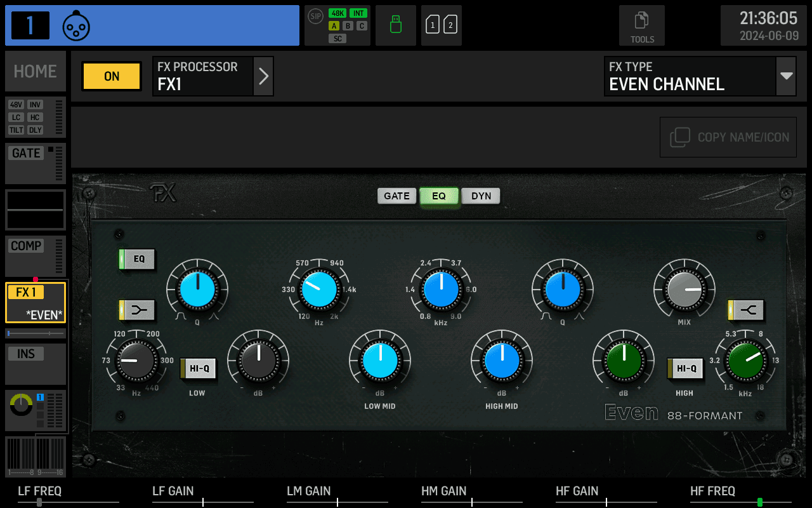Screen dimensions: 812x508
Task: Open the USB drive status icon
Action: click(396, 25)
